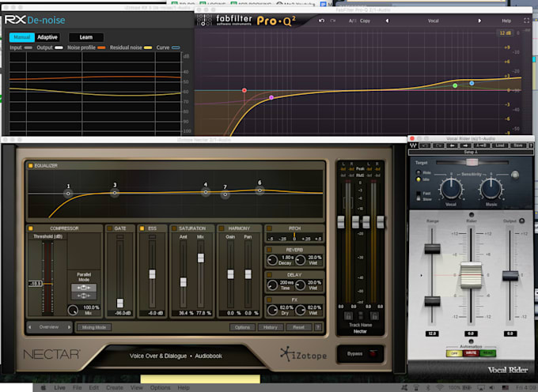Click the Nectar help question mark button

coord(318,327)
